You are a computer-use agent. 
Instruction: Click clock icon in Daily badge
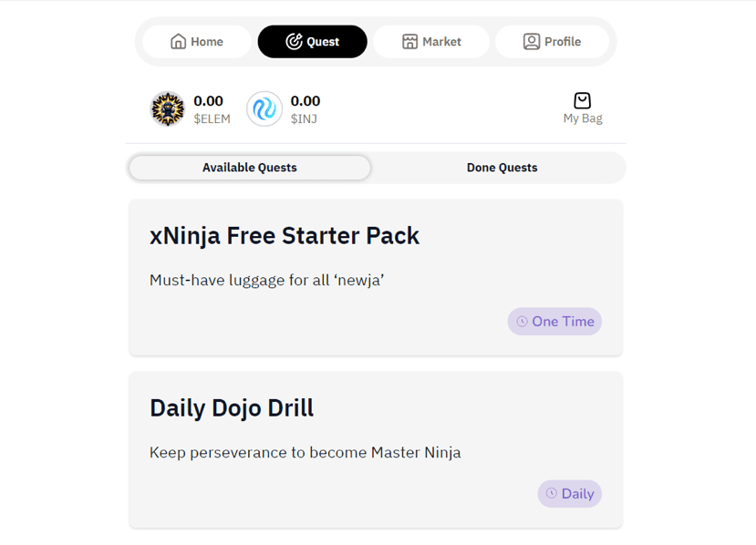point(552,494)
